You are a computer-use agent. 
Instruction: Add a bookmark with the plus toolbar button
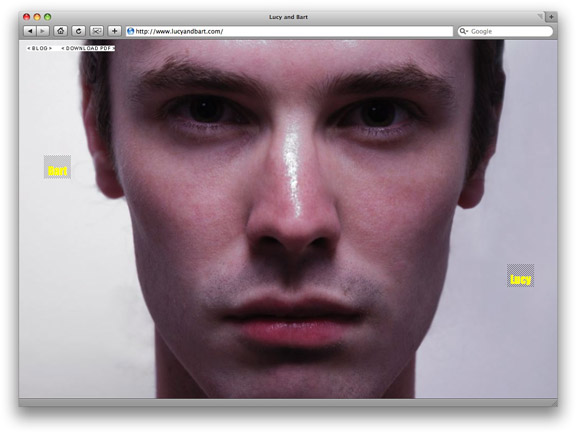tap(115, 31)
